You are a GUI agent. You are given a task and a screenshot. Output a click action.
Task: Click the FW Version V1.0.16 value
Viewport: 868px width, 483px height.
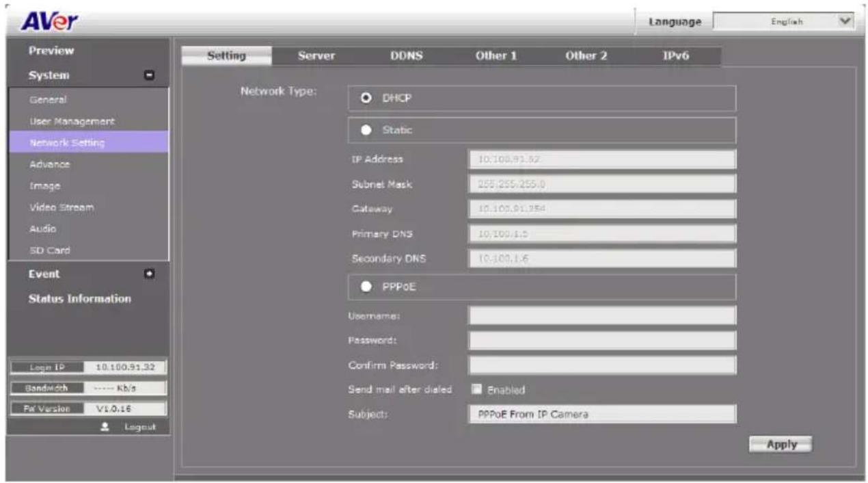tap(125, 408)
